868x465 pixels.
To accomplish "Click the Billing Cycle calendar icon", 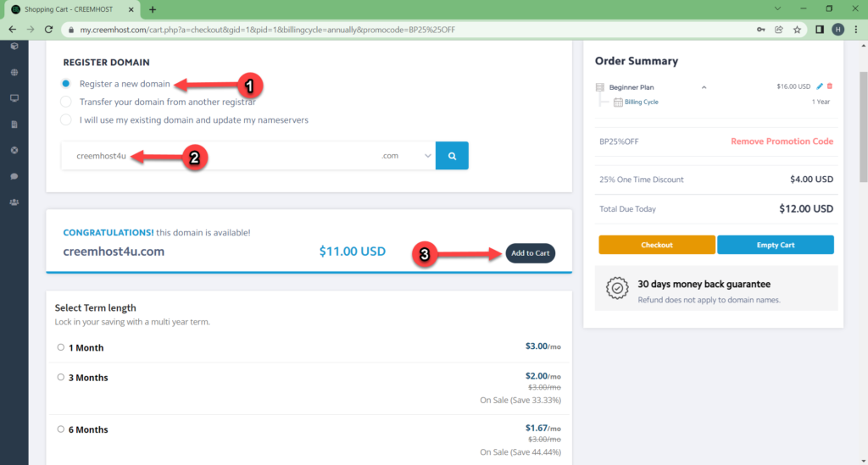I will (618, 102).
